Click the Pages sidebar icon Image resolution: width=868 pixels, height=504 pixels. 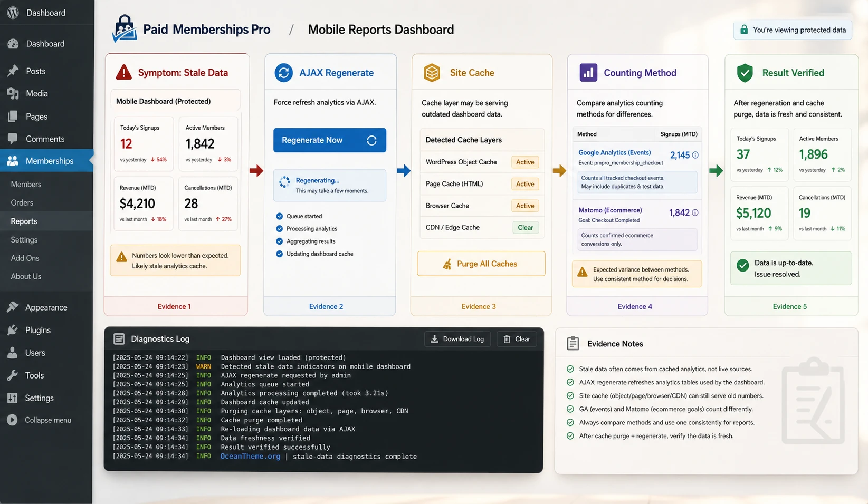click(13, 116)
